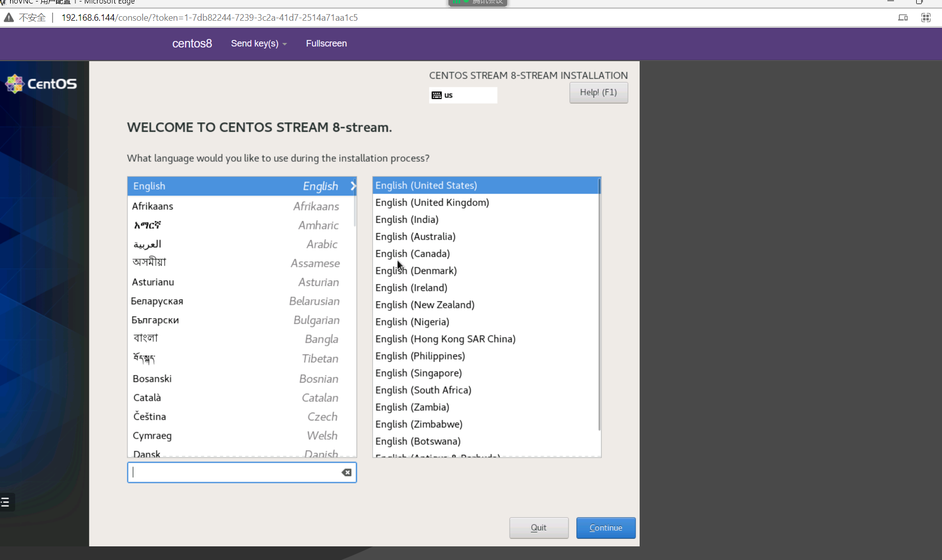Select Belarusian in the language list

point(242,301)
